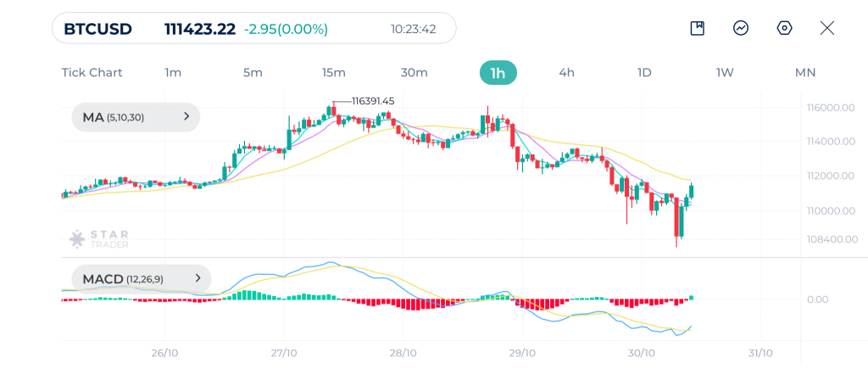
Task: Close the chart with the X icon
Action: pos(827,28)
